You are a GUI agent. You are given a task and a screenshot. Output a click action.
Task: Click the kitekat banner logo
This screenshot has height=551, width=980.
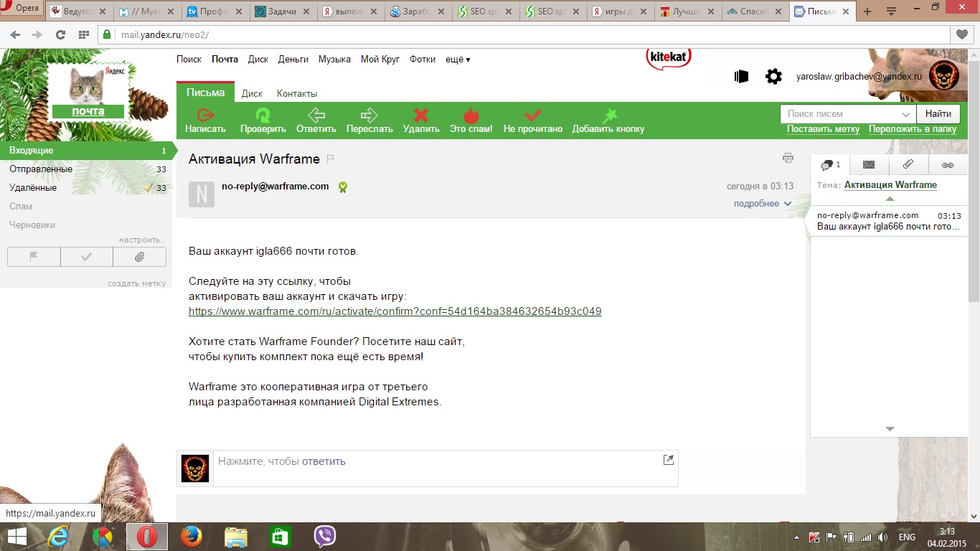coord(669,59)
